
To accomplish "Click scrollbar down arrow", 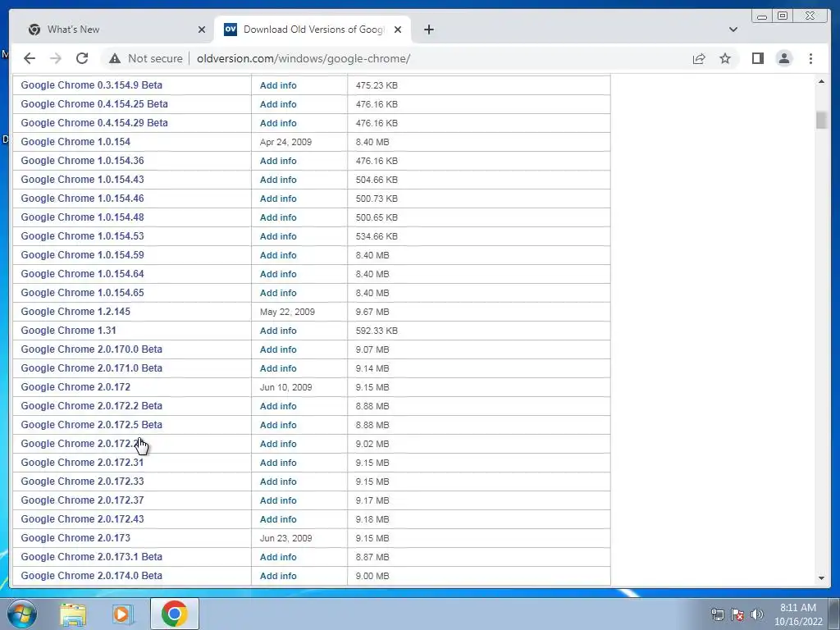I will click(821, 578).
